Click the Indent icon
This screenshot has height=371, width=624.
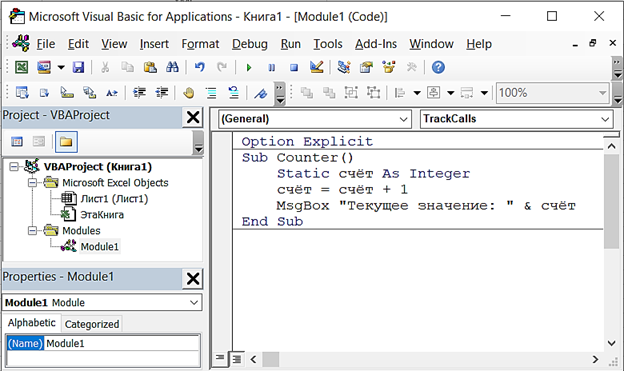pos(139,93)
